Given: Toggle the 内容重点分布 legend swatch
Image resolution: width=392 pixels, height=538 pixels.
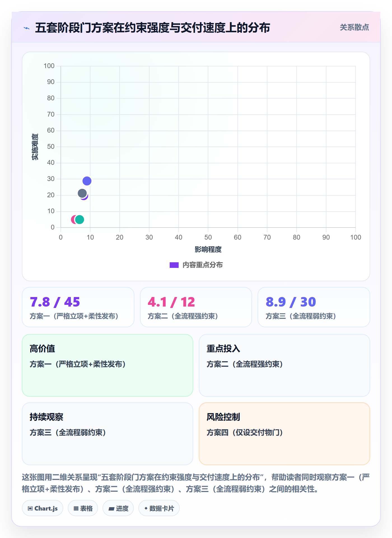Looking at the screenshot, I should [x=174, y=265].
